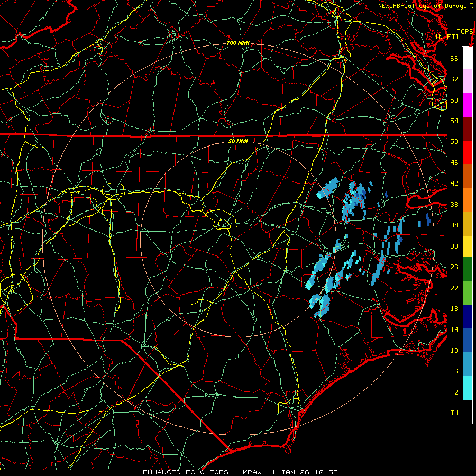Viewport: 476px width, 476px height.
Task: Click the K FT units label
Action: pyautogui.click(x=447, y=36)
